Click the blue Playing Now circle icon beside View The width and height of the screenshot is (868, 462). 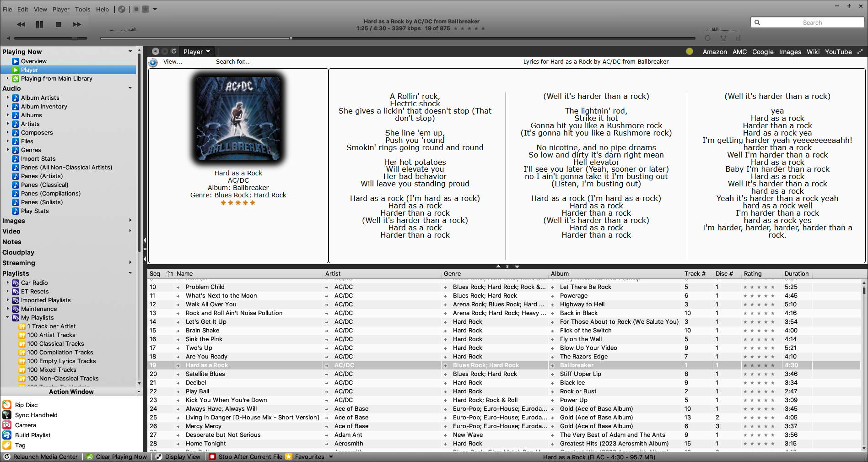pyautogui.click(x=153, y=62)
